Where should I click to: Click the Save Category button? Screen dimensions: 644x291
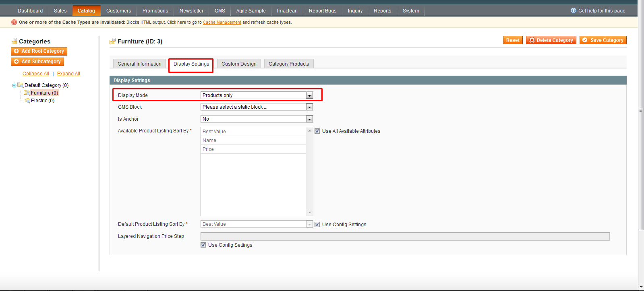point(603,40)
